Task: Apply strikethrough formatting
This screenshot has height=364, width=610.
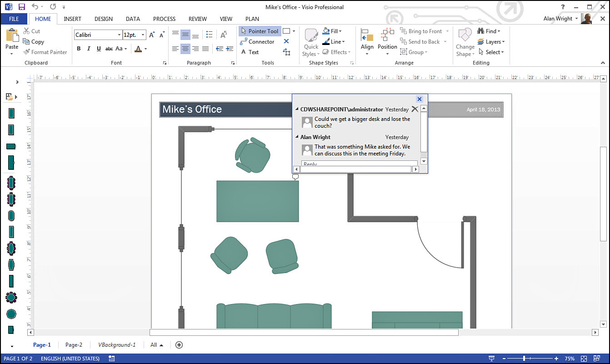Action: click(x=109, y=49)
